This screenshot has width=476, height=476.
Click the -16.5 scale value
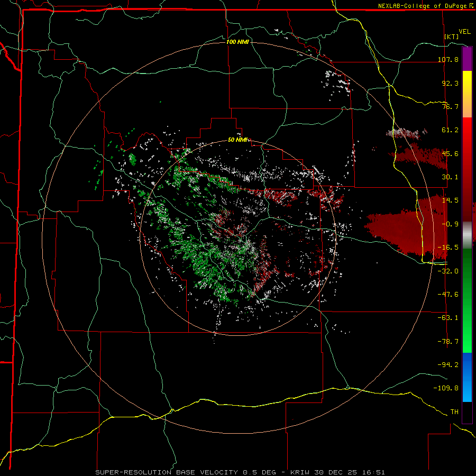coord(448,247)
